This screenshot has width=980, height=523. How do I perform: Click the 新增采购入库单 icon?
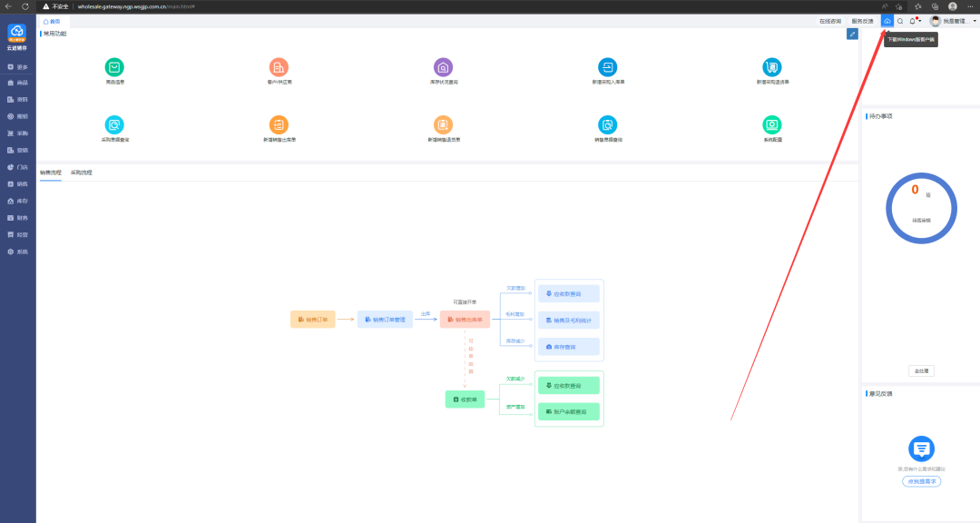click(x=607, y=67)
